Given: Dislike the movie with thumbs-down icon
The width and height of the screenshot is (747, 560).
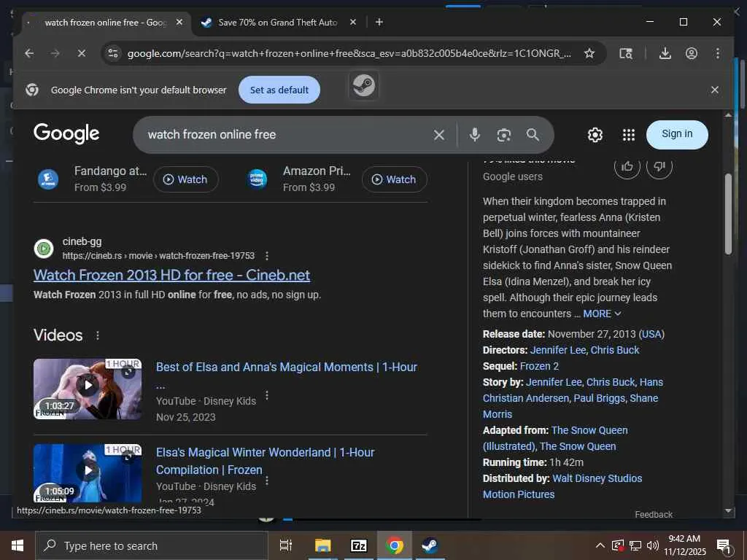Looking at the screenshot, I should click(x=659, y=166).
